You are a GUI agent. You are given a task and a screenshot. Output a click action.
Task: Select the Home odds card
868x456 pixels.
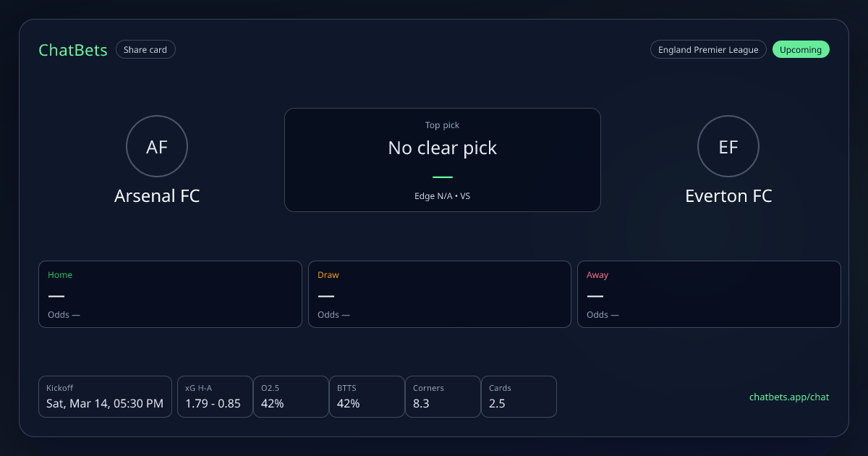[170, 294]
